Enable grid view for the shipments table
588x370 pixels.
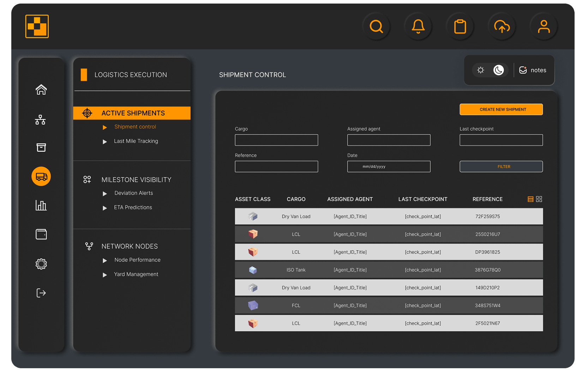pos(539,199)
